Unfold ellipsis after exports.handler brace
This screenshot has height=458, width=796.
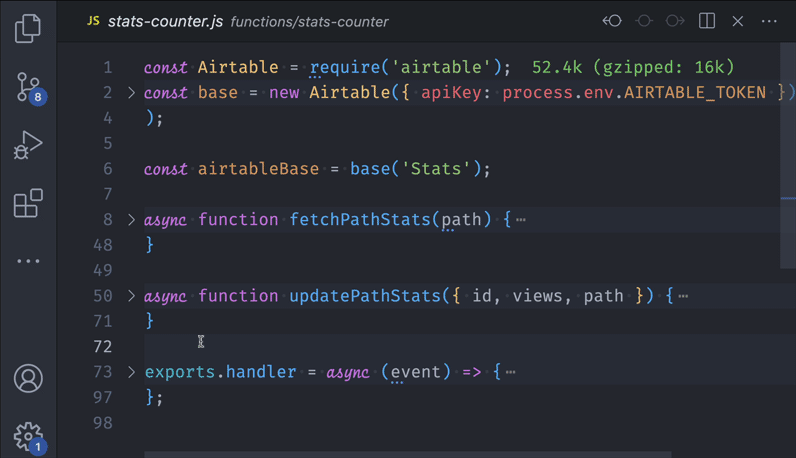click(511, 372)
